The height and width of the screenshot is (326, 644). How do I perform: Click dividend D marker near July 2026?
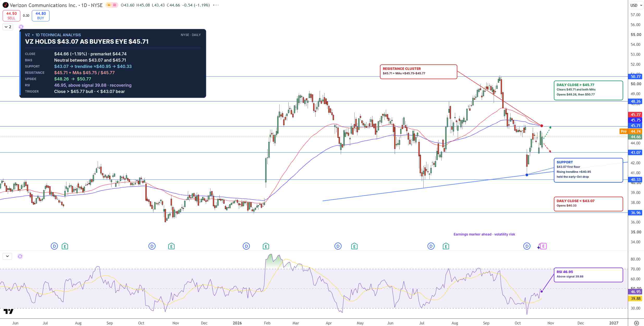tap(431, 246)
